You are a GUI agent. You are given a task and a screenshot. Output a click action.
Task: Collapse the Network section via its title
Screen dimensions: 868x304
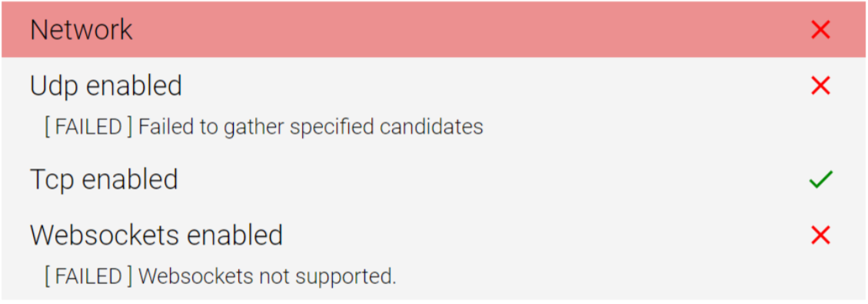coord(81,30)
